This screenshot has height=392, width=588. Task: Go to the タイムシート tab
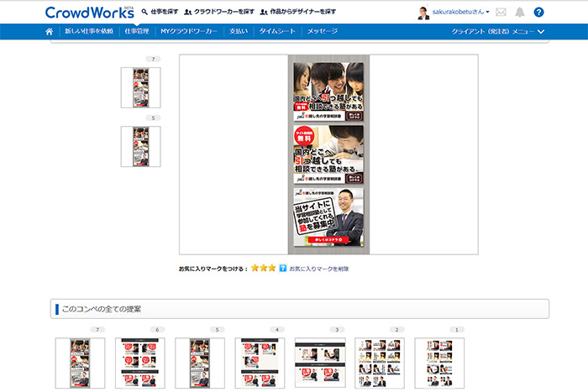(276, 31)
